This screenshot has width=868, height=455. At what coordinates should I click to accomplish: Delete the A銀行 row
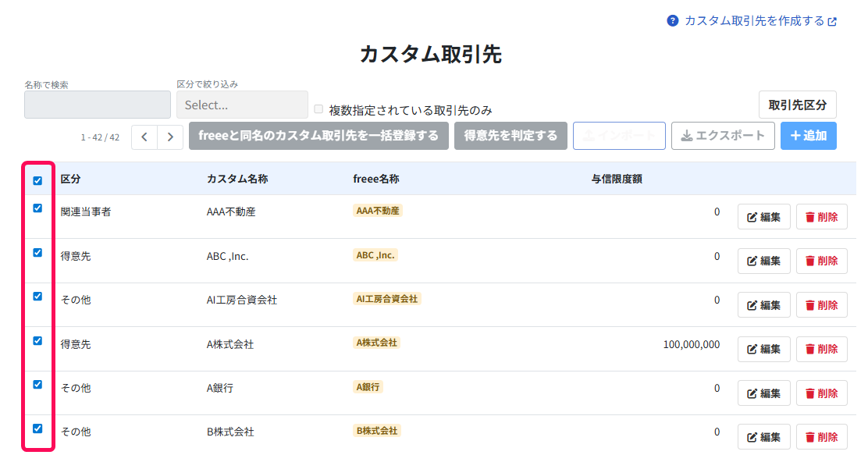pyautogui.click(x=821, y=393)
